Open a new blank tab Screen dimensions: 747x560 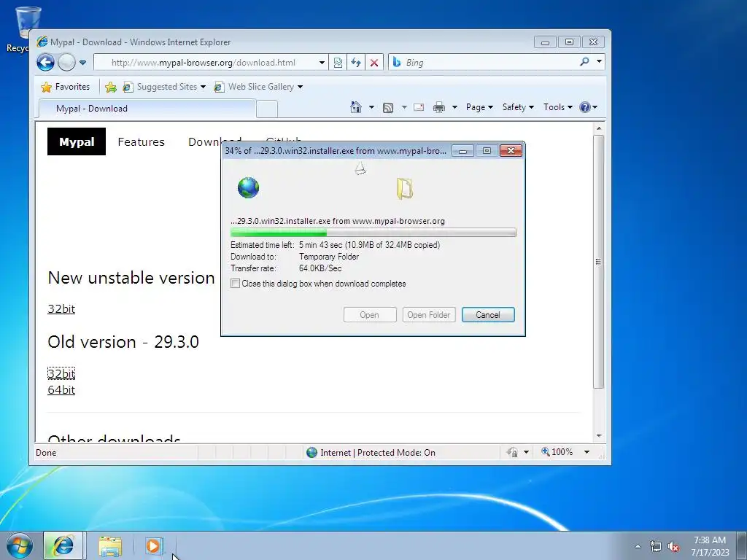(x=267, y=109)
